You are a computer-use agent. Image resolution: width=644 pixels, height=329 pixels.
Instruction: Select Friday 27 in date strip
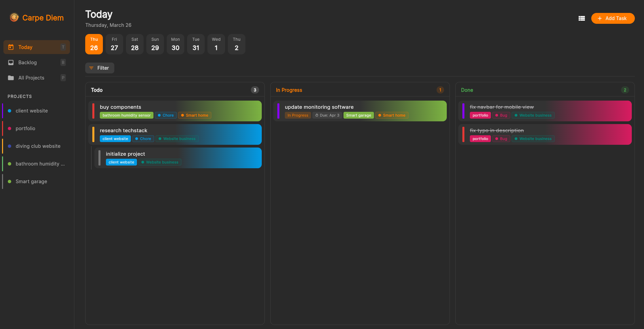point(114,44)
